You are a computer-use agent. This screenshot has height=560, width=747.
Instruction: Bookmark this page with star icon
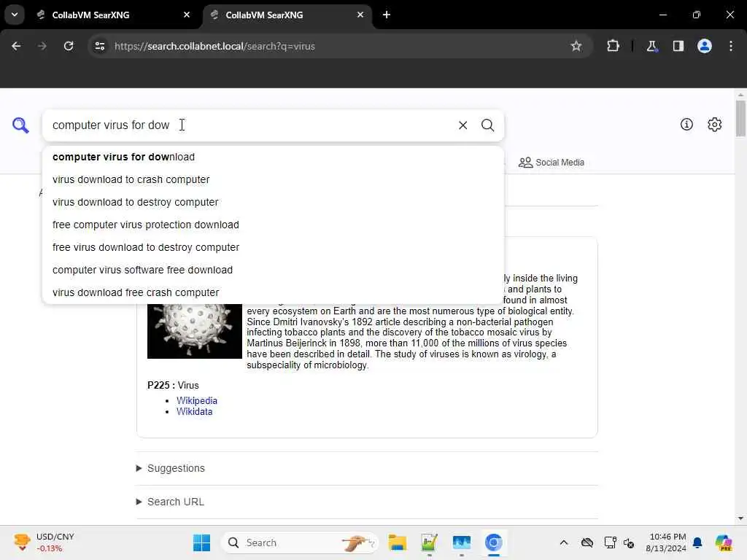click(576, 46)
